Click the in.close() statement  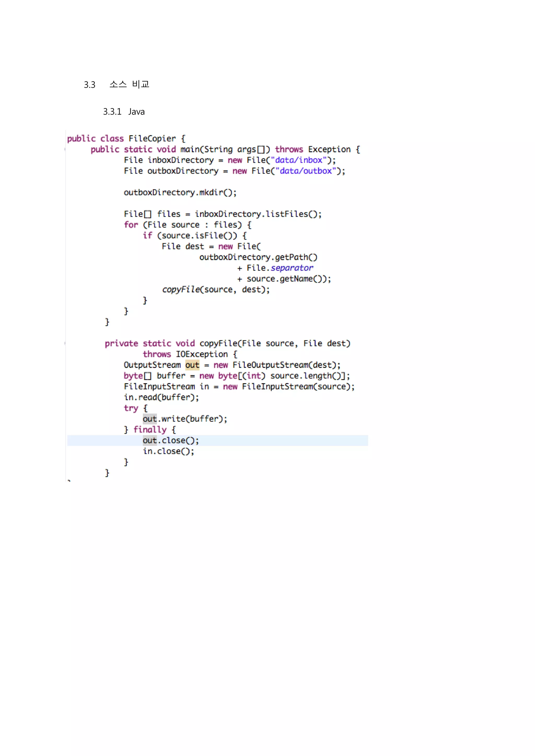click(x=168, y=451)
